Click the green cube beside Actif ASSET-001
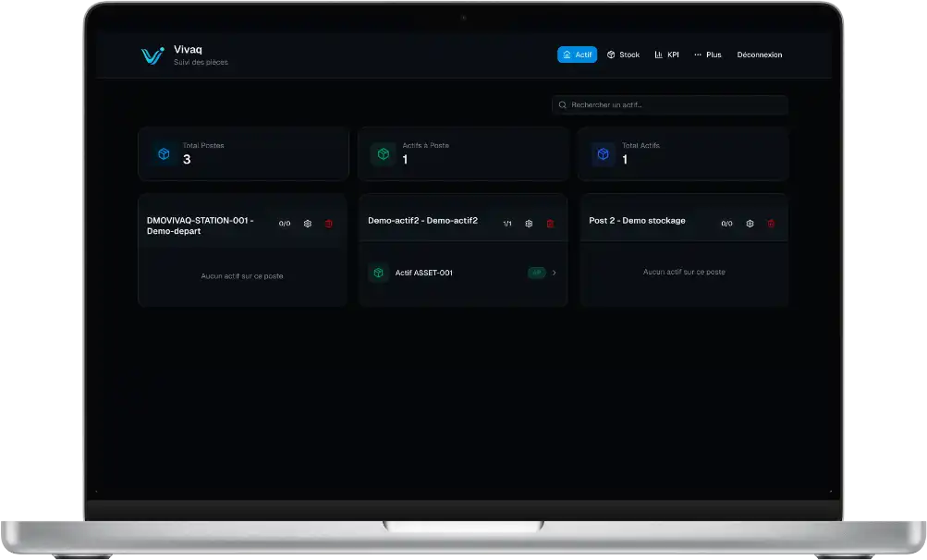 coord(378,273)
